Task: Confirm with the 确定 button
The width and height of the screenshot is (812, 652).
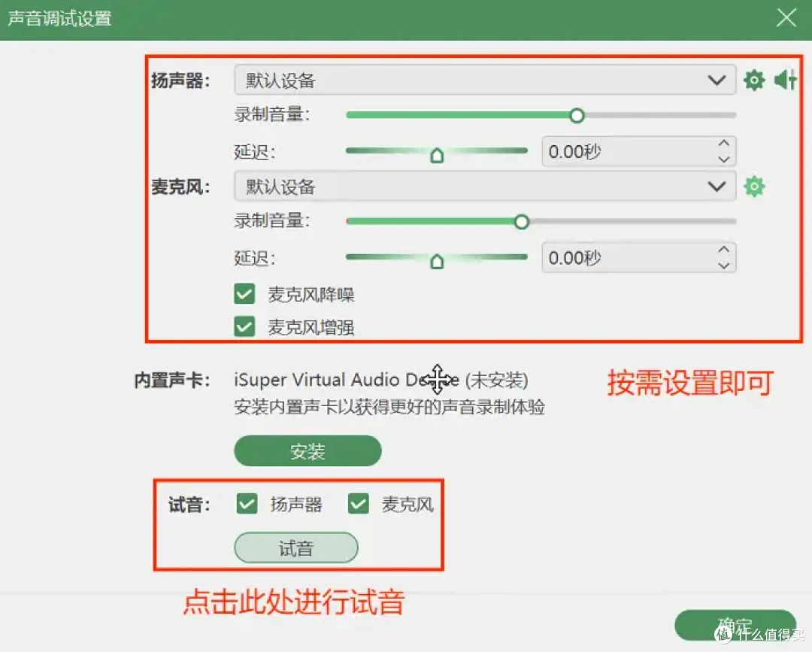Action: pos(735,625)
